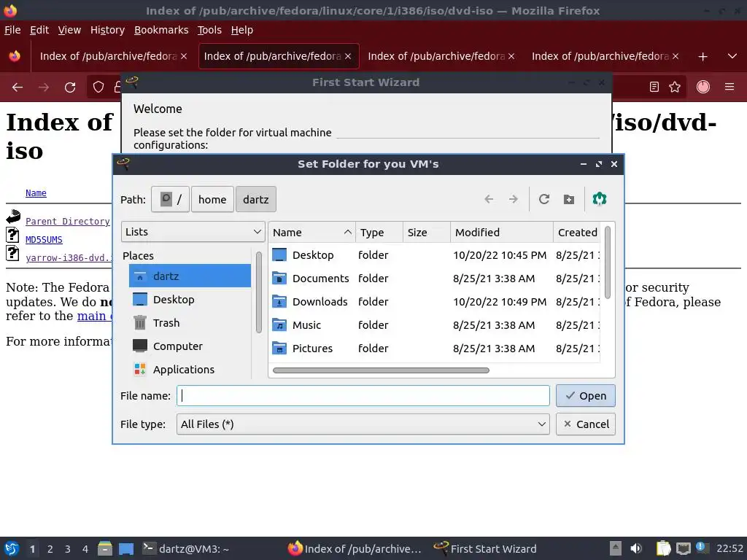
Task: Sort files by Size column
Action: coord(426,233)
